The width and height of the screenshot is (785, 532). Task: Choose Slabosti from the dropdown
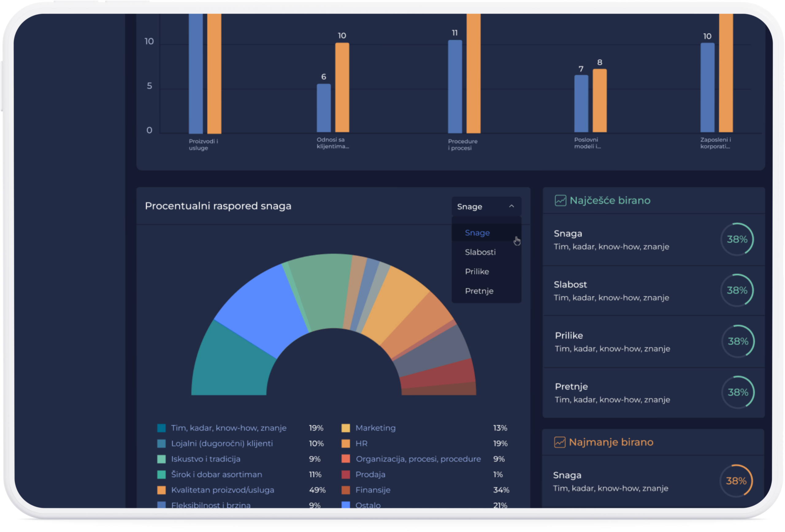click(480, 252)
